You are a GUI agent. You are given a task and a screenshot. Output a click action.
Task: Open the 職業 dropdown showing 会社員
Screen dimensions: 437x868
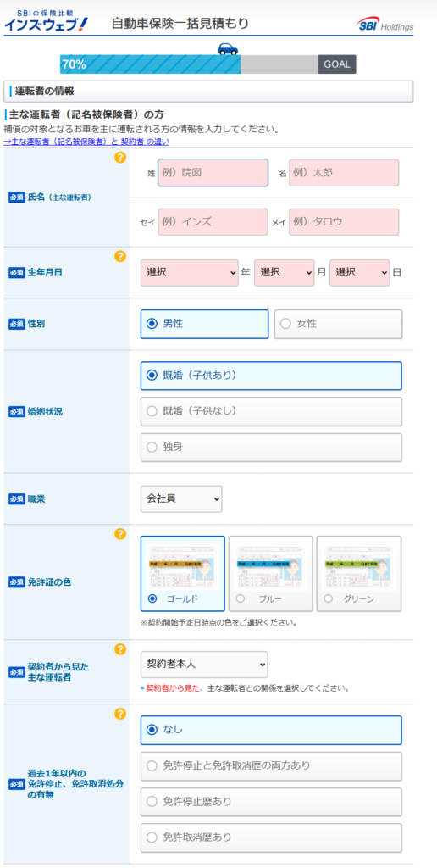(x=181, y=499)
